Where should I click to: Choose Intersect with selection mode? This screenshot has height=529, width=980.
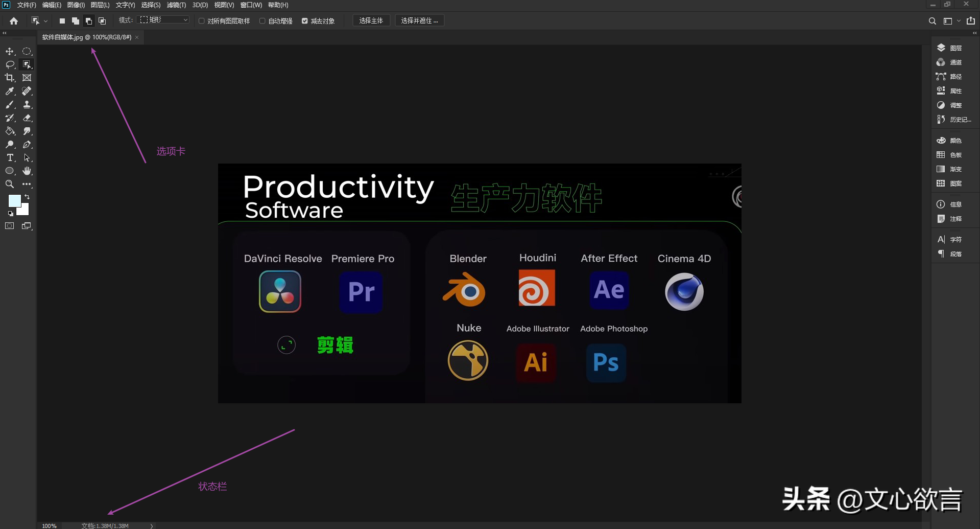click(102, 21)
